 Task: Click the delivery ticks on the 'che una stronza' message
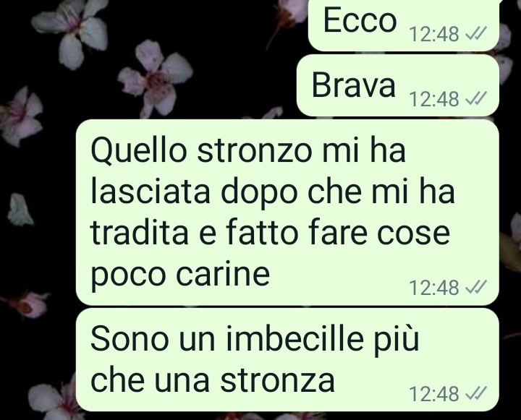[476, 393]
